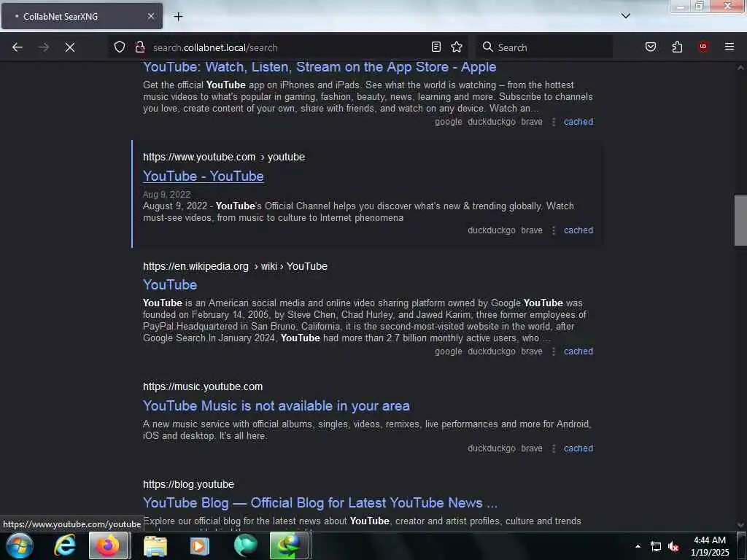
Task: Open cached version of YouTube Music result
Action: tap(578, 448)
